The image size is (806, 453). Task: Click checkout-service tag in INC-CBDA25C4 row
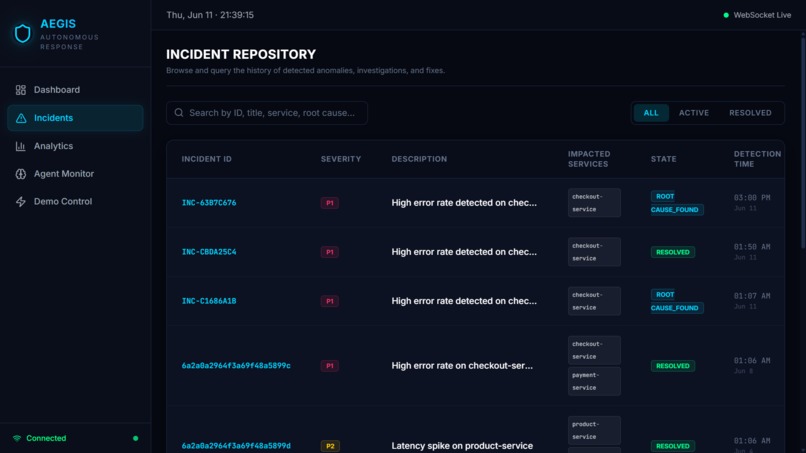click(594, 252)
